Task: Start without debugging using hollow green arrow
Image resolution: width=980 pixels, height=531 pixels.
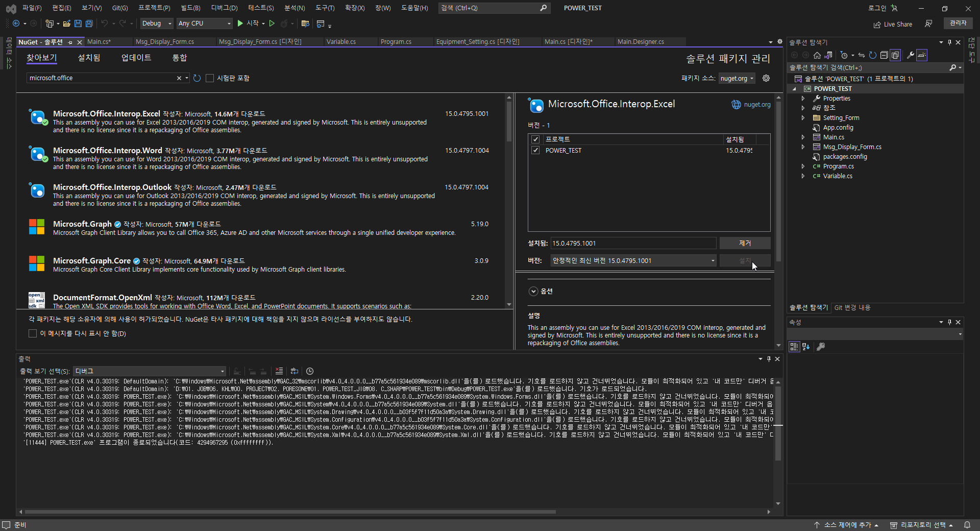Action: click(272, 23)
